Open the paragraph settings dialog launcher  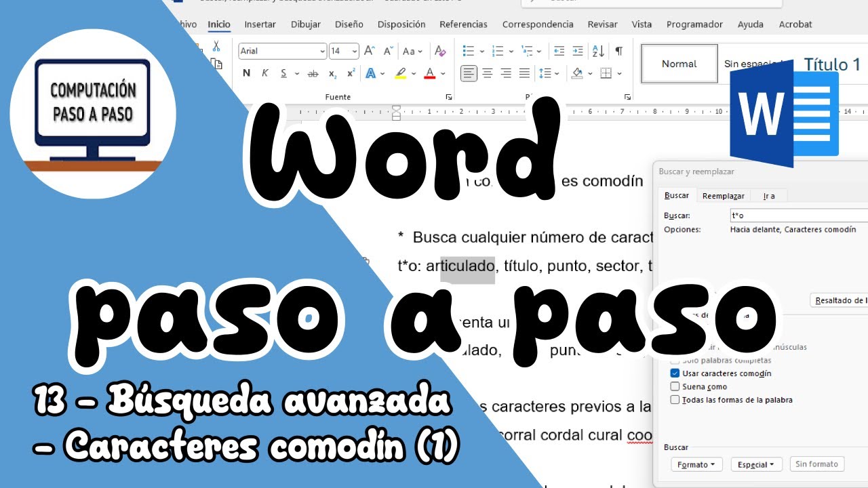(x=628, y=98)
